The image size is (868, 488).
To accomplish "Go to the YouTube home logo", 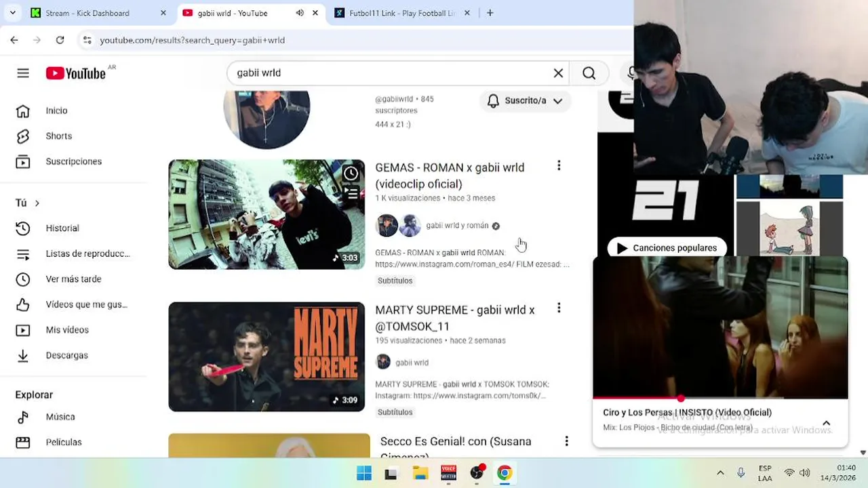I will pos(75,73).
